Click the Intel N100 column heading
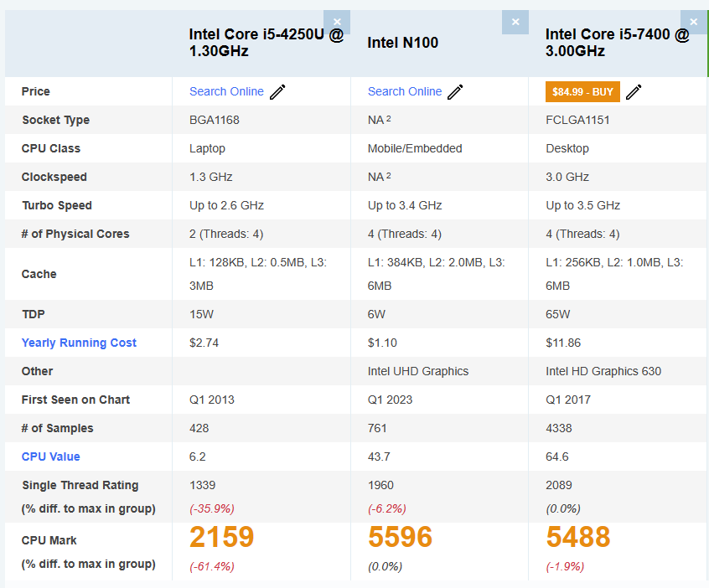709x588 pixels. pos(403,43)
